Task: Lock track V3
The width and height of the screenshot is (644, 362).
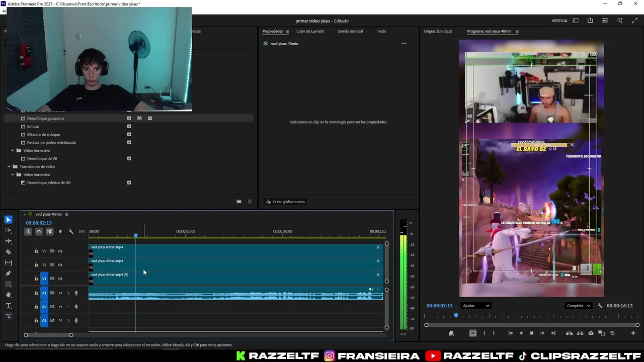Action: tap(36, 251)
